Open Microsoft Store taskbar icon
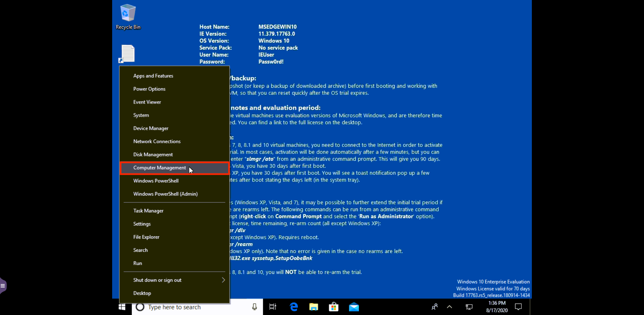Image resolution: width=644 pixels, height=315 pixels. (x=334, y=307)
